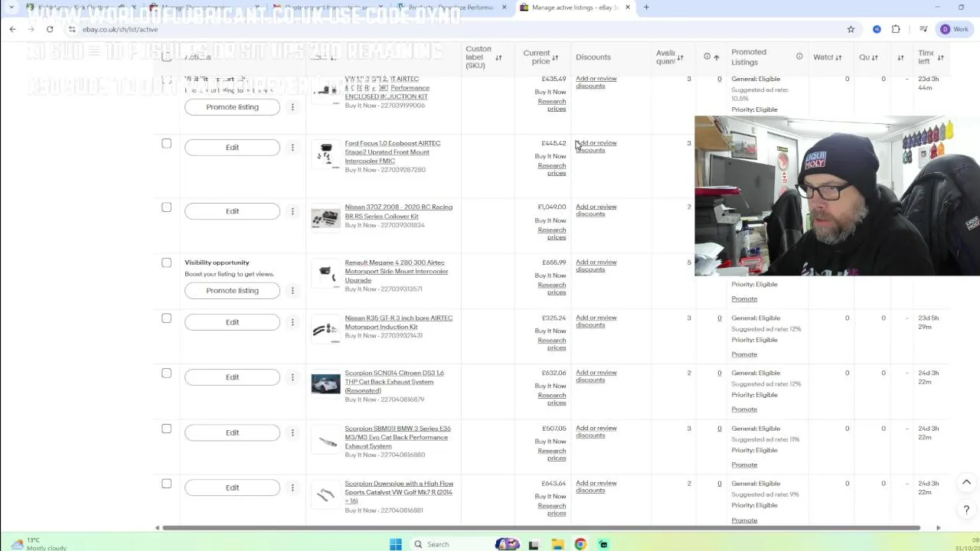Select the Scorpion Downpipe Golf Mk7 checkbox

(x=166, y=484)
